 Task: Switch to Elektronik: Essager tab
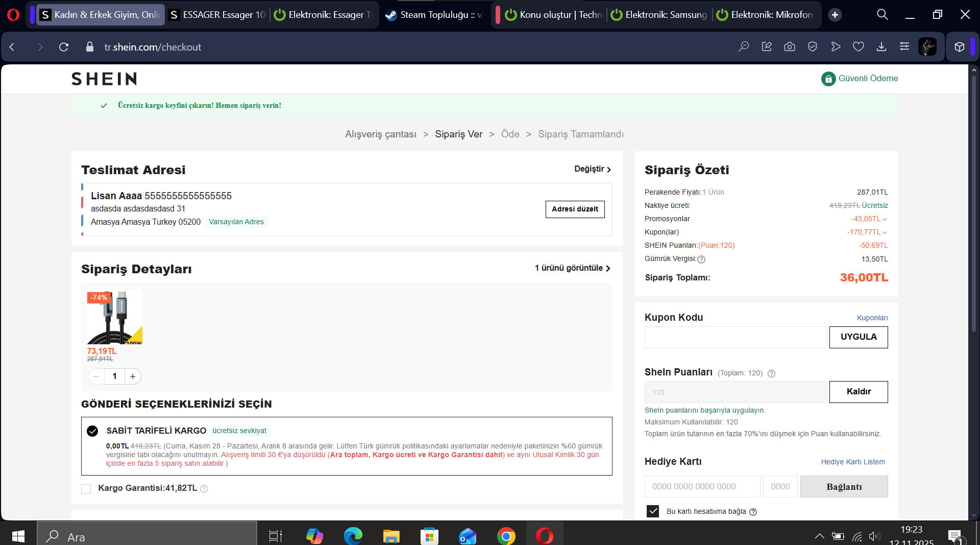tap(324, 15)
